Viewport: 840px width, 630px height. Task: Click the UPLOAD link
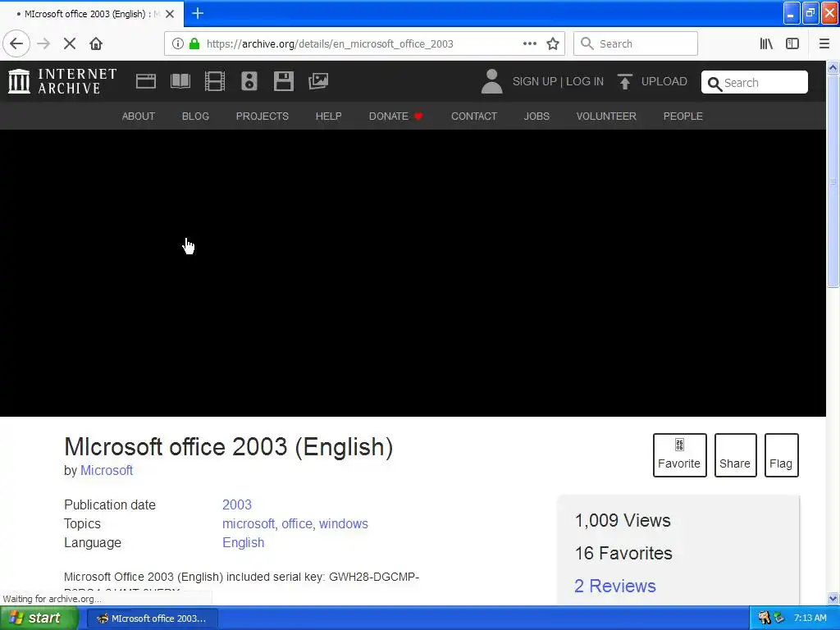(x=664, y=81)
